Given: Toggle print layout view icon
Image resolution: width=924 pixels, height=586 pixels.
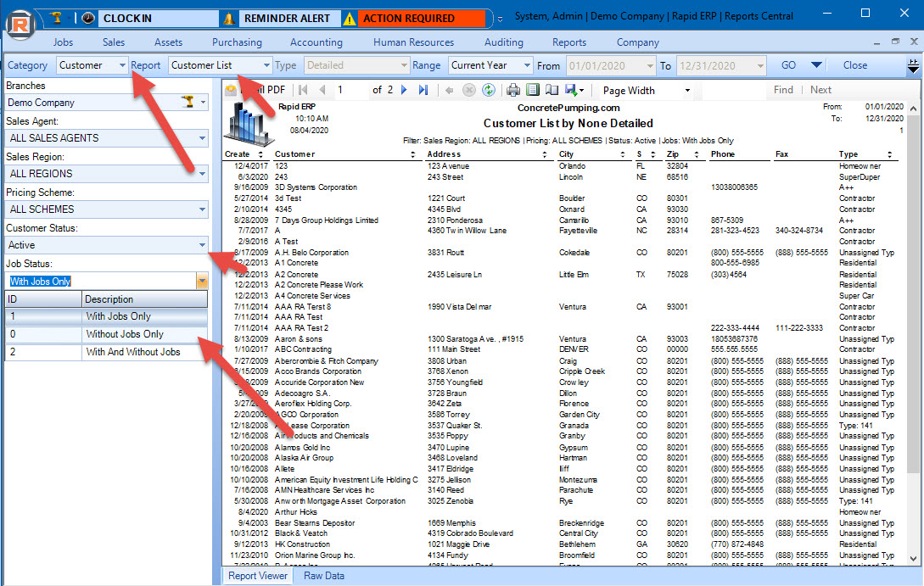Looking at the screenshot, I should pyautogui.click(x=533, y=90).
